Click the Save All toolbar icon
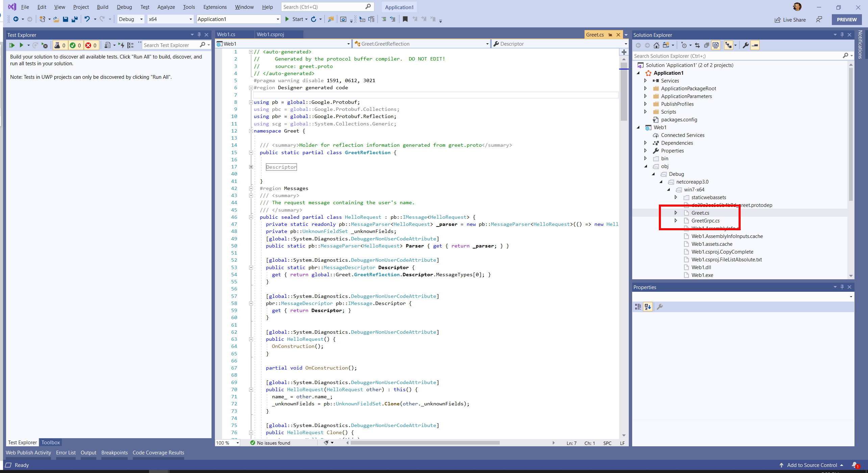 click(75, 19)
